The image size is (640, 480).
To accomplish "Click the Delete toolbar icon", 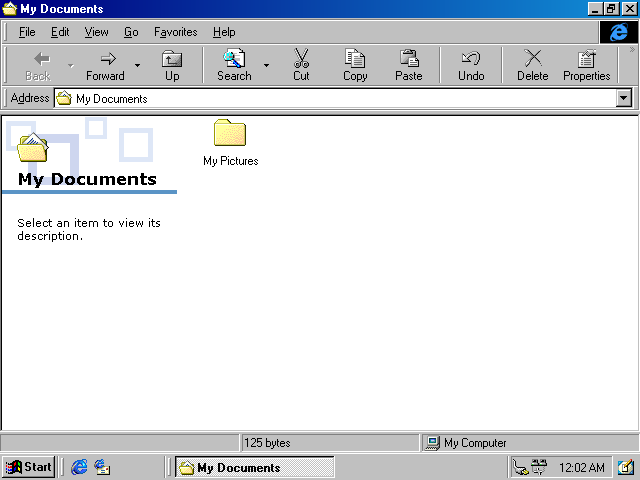I will coord(533,58).
